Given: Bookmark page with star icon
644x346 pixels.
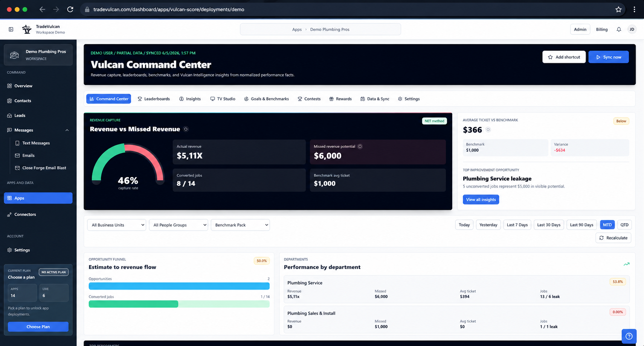Looking at the screenshot, I should pos(618,9).
